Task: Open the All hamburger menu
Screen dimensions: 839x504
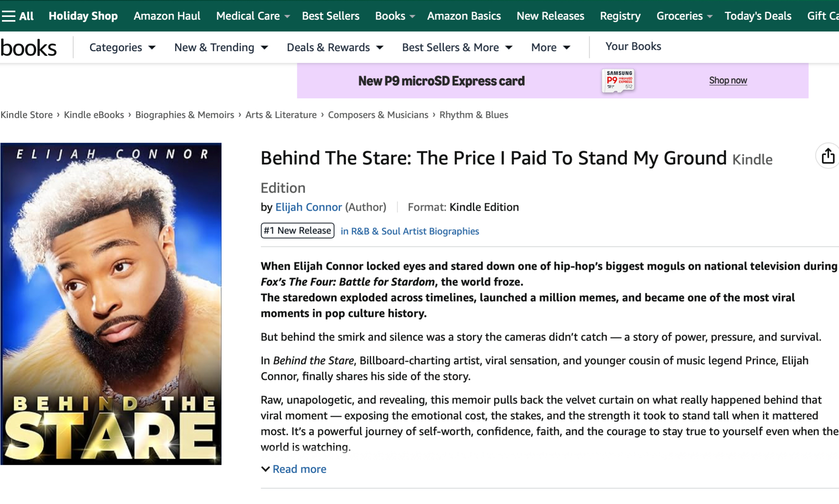Action: [18, 16]
